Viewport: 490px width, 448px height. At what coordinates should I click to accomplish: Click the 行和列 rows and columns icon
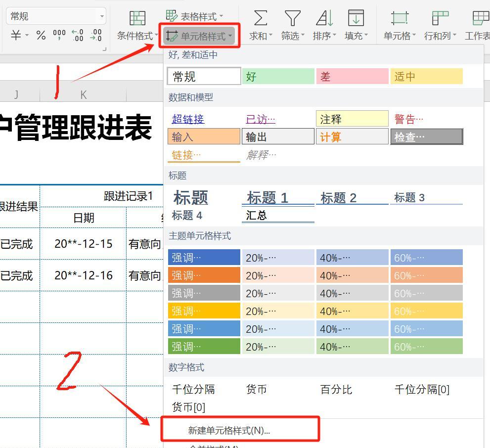click(440, 18)
